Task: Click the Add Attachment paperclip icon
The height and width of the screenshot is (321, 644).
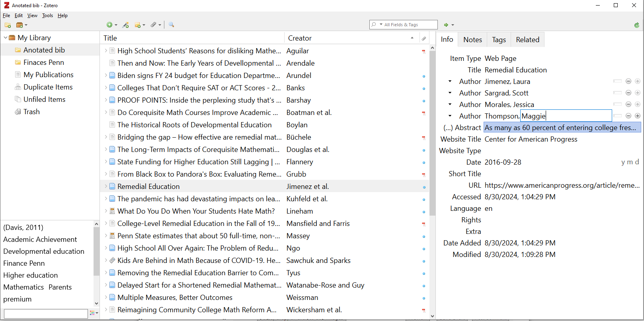Action: point(154,25)
